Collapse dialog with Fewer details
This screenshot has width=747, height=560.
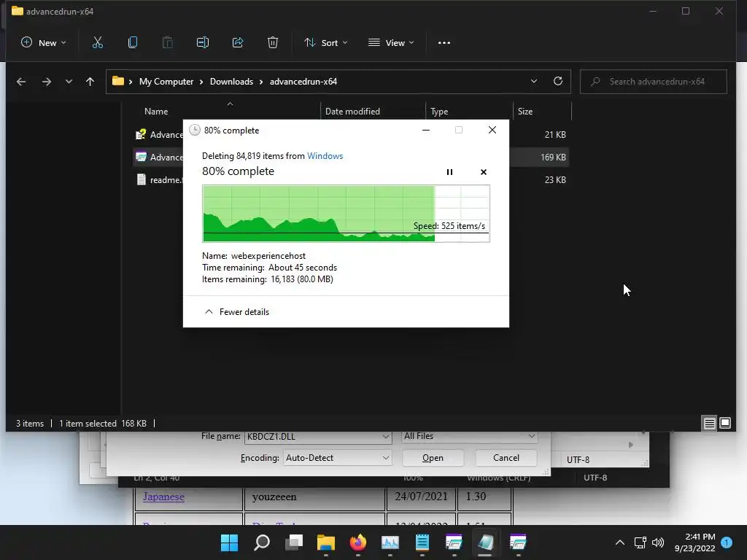point(237,312)
